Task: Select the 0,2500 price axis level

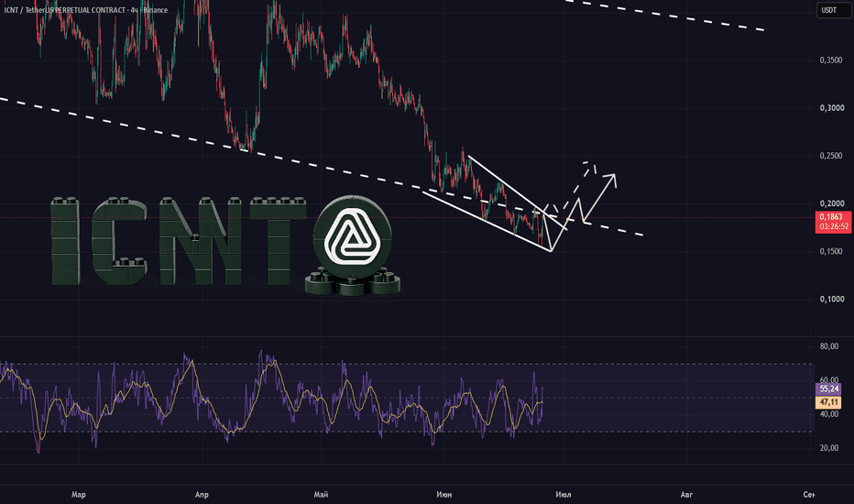Action: 832,156
